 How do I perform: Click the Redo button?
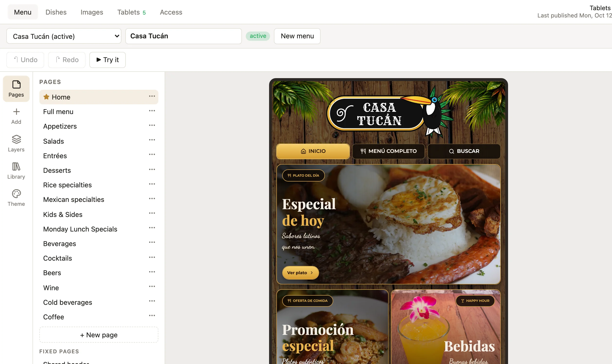coord(67,60)
